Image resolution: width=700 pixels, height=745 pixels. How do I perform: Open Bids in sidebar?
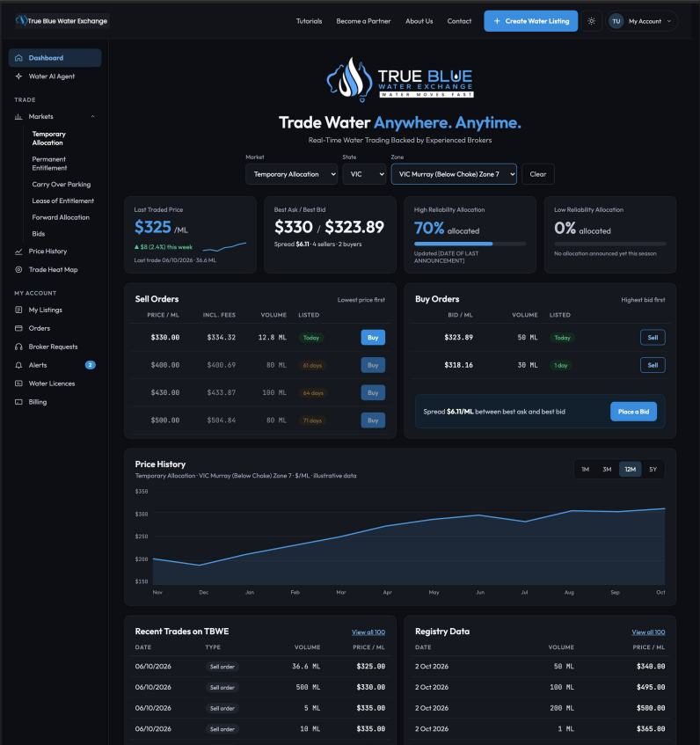39,234
